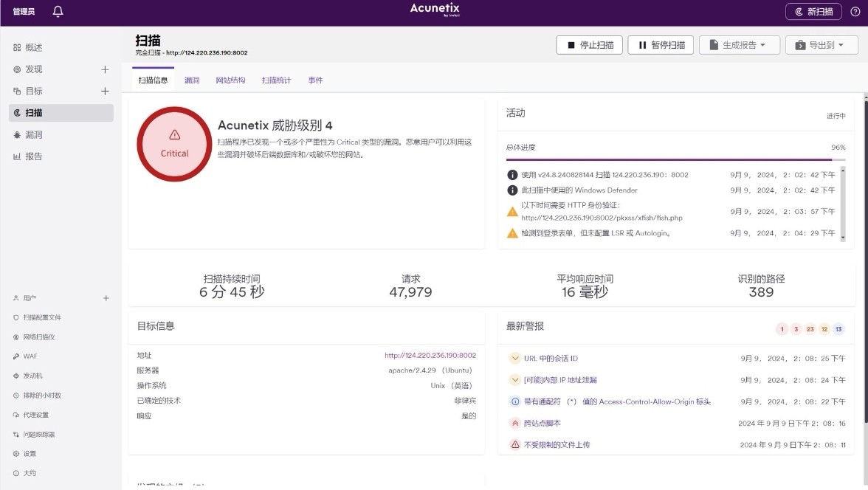The height and width of the screenshot is (490, 868).
Task: Click the notification bell icon
Action: click(58, 12)
